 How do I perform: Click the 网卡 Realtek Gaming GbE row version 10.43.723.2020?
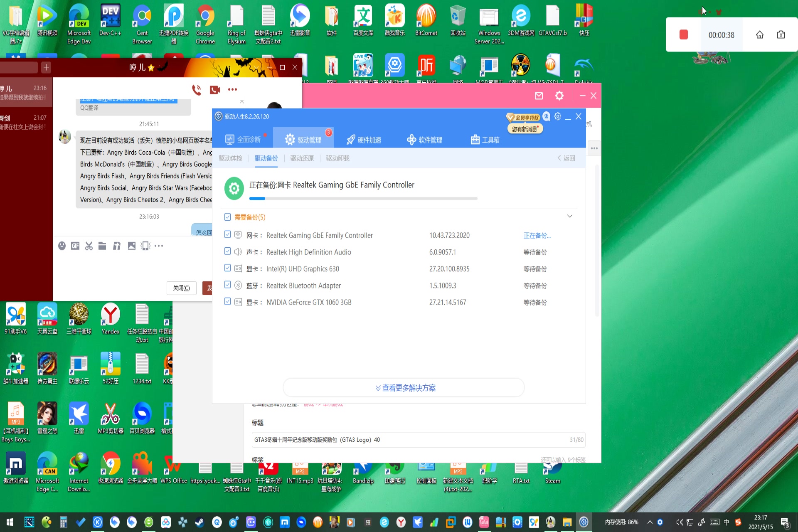[x=449, y=235]
